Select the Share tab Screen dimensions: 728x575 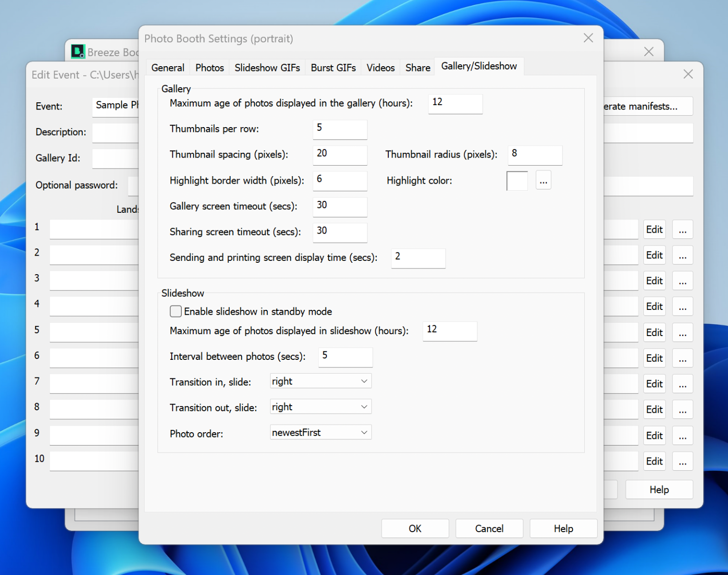point(417,68)
